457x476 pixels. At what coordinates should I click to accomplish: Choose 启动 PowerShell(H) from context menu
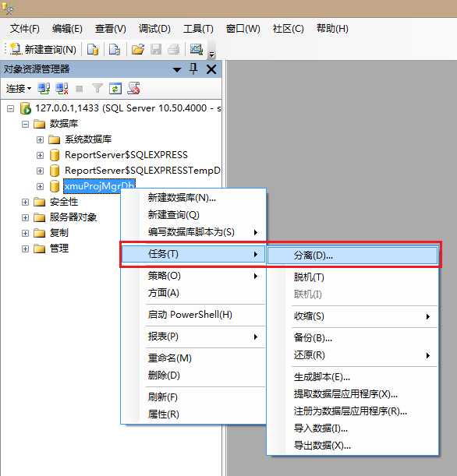pos(193,315)
